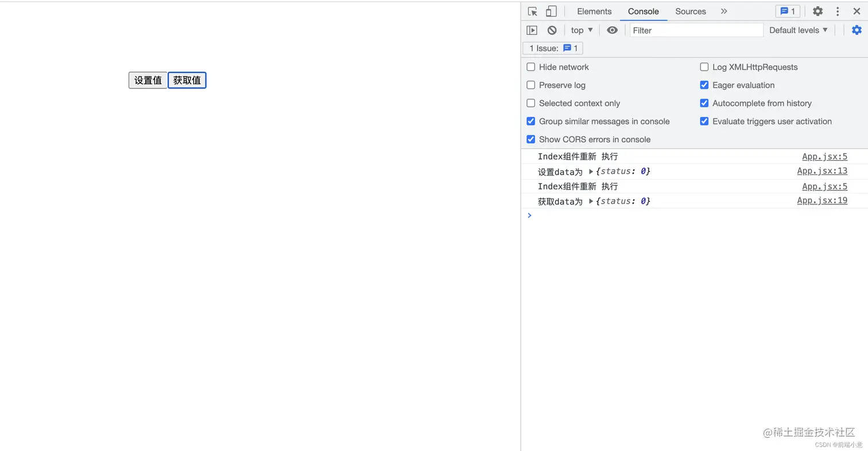Open the DevTools three-dot customize menu
This screenshot has height=451, width=868.
click(x=838, y=11)
